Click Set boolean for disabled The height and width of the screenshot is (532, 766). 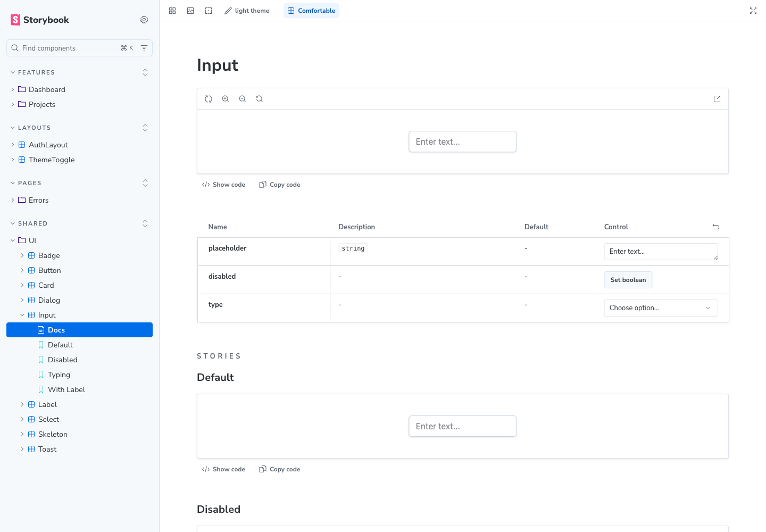tap(628, 280)
